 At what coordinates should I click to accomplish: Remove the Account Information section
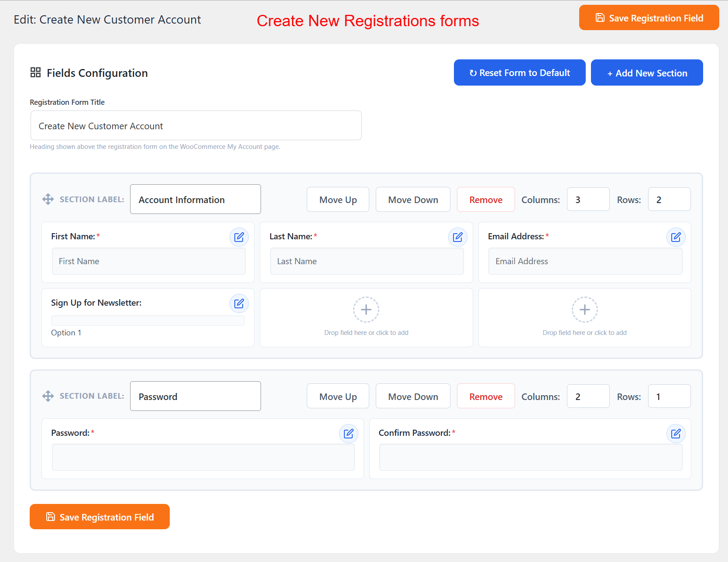coord(486,200)
